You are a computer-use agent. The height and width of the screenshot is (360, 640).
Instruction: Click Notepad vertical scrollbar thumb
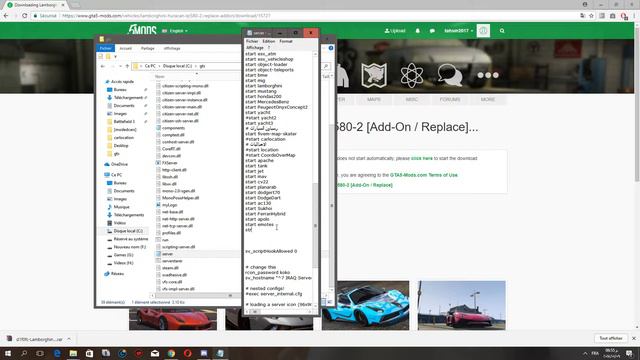315,225
